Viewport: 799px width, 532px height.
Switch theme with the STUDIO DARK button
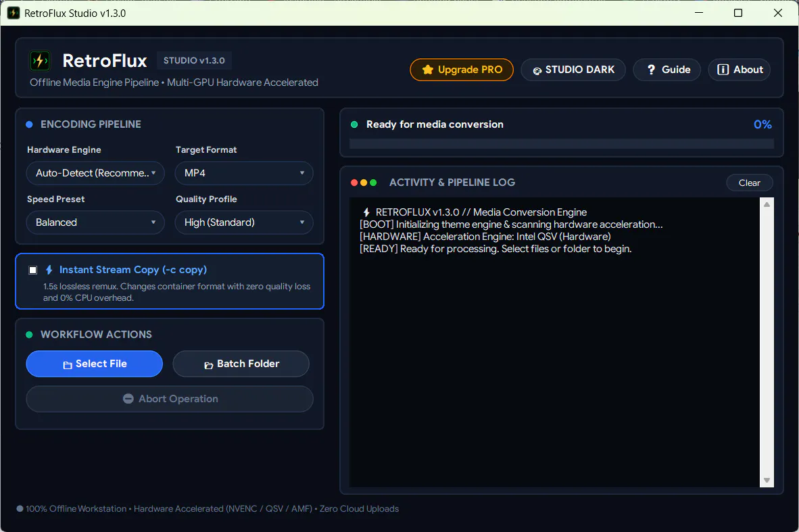tap(573, 70)
